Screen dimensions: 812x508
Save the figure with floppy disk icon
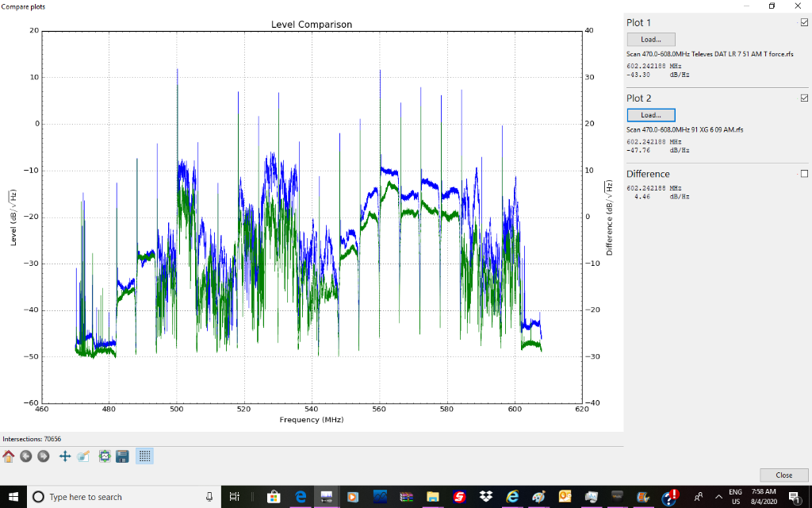tap(122, 456)
